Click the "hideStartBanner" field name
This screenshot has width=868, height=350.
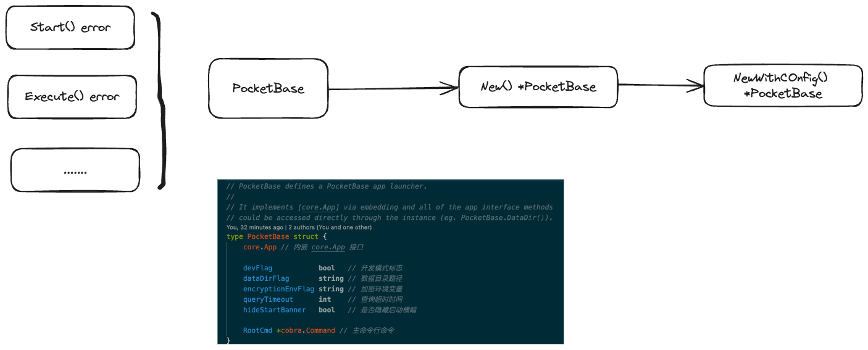point(274,310)
